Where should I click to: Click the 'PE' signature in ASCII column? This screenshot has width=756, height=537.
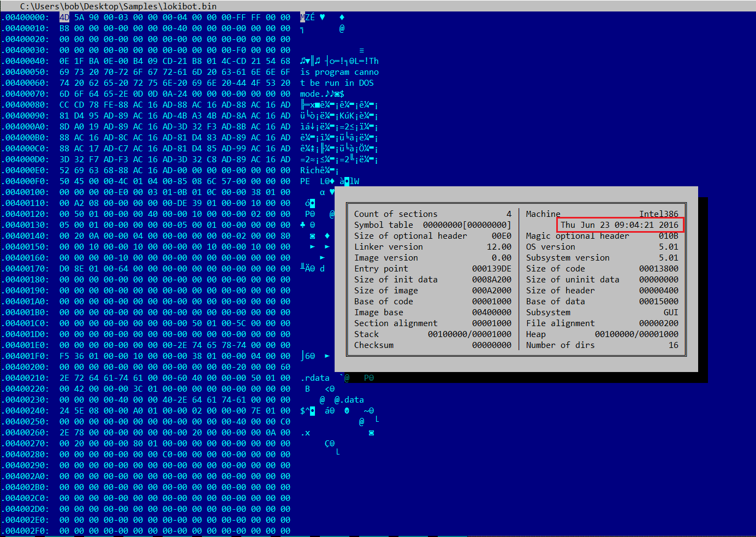click(305, 181)
